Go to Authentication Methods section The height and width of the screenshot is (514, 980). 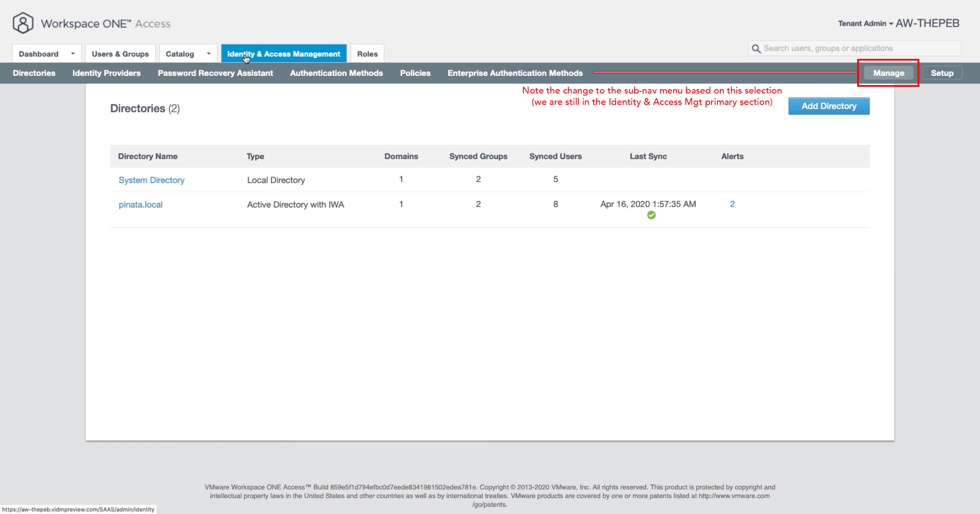336,73
